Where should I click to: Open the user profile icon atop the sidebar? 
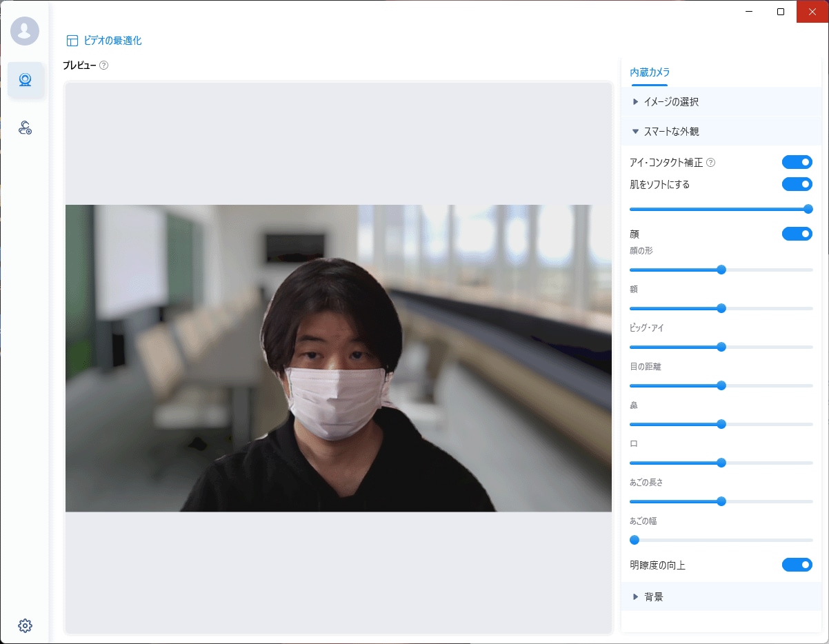(x=25, y=31)
